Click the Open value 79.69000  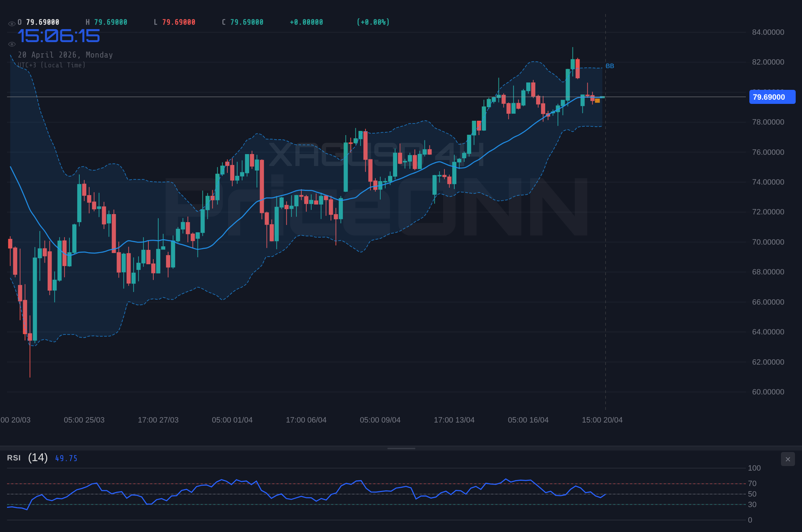point(42,22)
